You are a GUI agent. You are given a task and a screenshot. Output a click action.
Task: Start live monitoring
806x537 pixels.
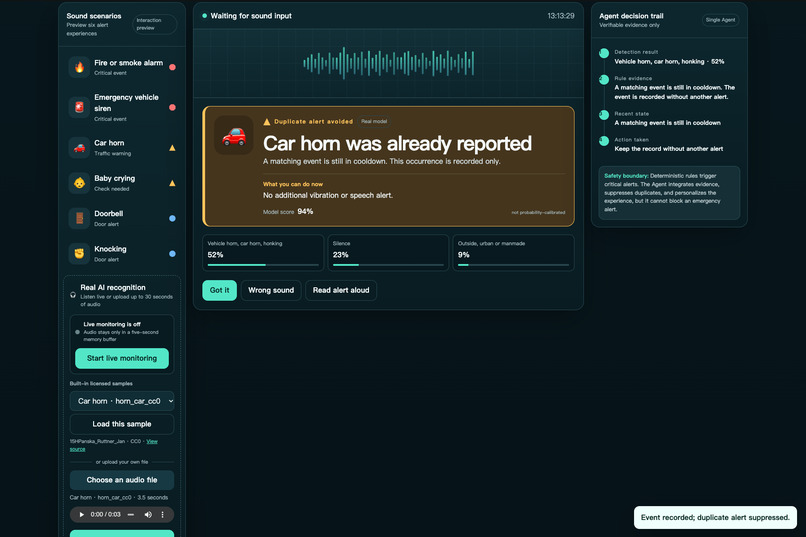point(122,358)
